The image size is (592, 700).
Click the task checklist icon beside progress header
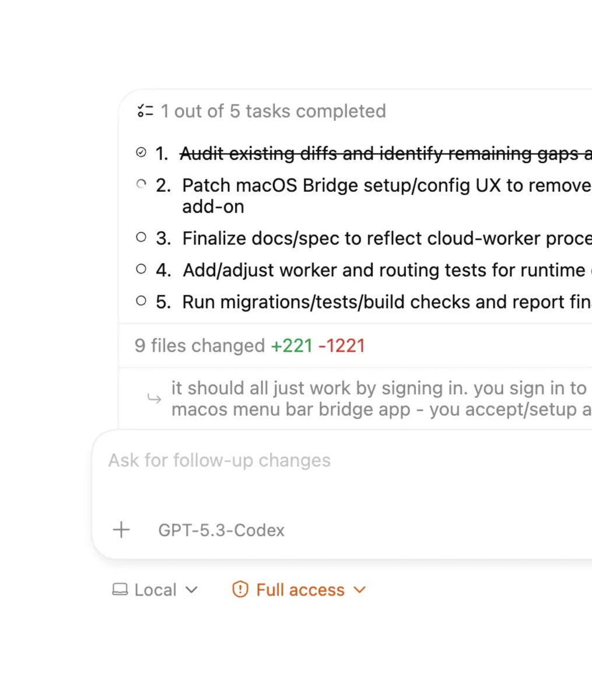point(145,111)
